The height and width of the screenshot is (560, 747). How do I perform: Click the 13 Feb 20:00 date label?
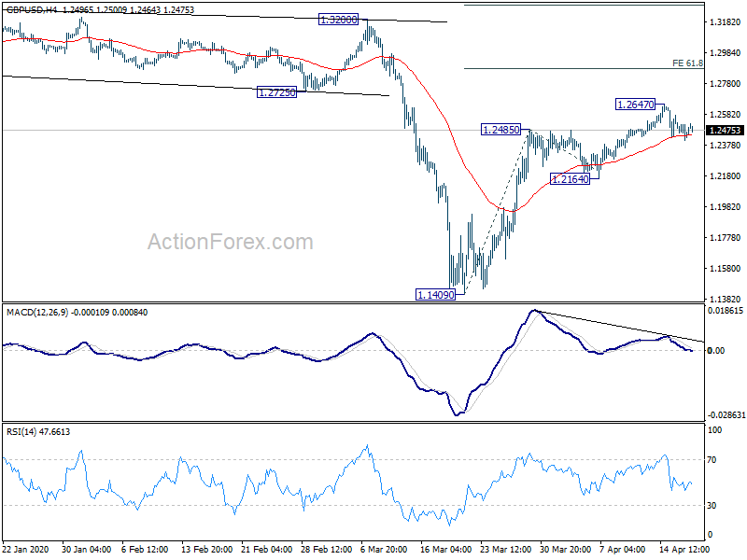point(206,549)
